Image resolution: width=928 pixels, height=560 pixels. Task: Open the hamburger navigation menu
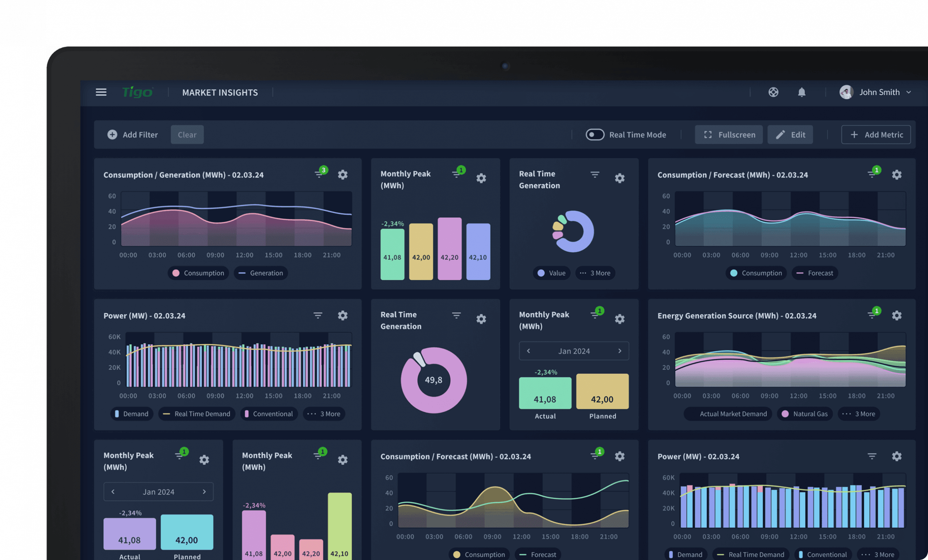101,92
